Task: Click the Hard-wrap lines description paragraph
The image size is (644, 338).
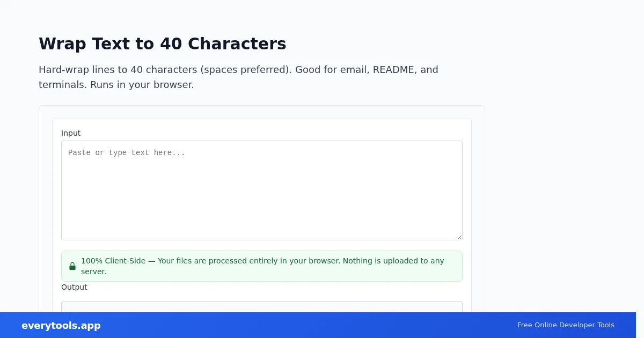Action: [238, 77]
